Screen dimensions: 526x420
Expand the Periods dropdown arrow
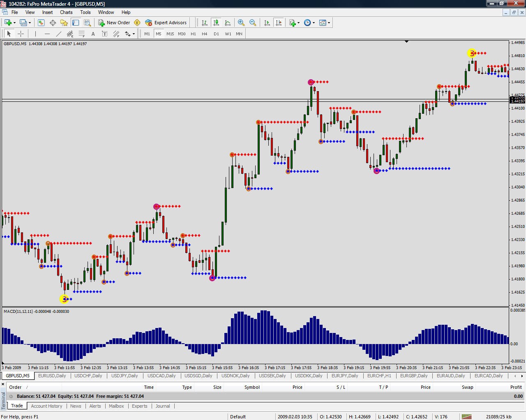point(314,23)
